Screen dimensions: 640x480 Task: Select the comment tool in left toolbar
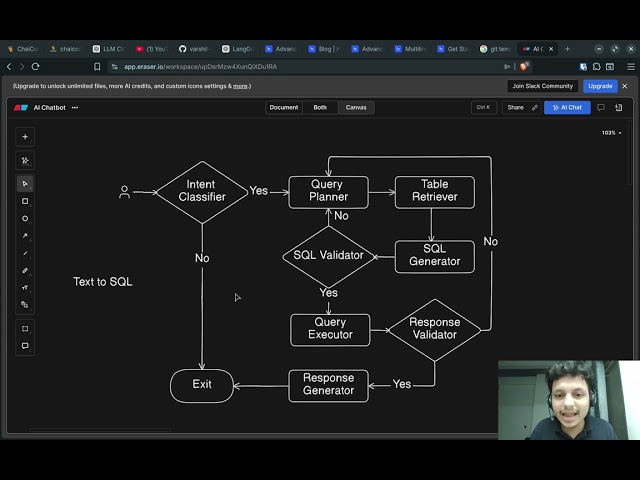point(25,346)
